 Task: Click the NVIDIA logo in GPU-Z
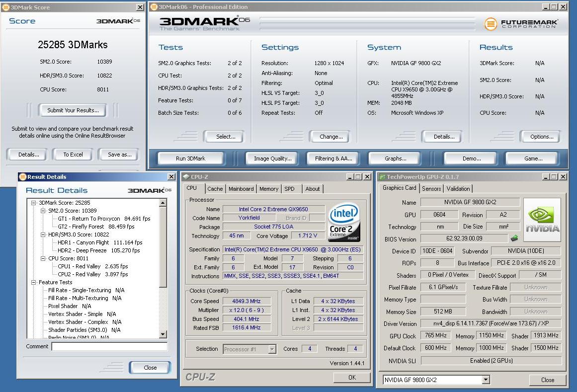point(542,220)
